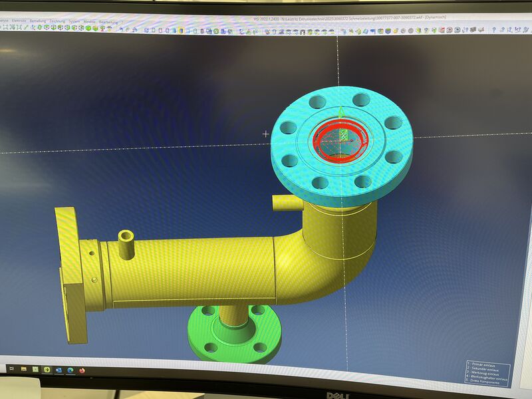Image resolution: width=532 pixels, height=399 pixels.
Task: Open the System menu
Action: point(74,21)
